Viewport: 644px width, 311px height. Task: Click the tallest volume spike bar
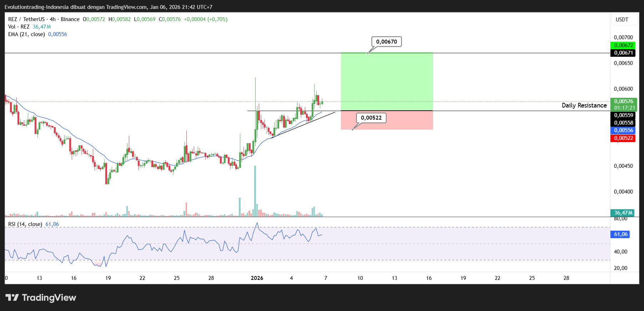[255, 191]
